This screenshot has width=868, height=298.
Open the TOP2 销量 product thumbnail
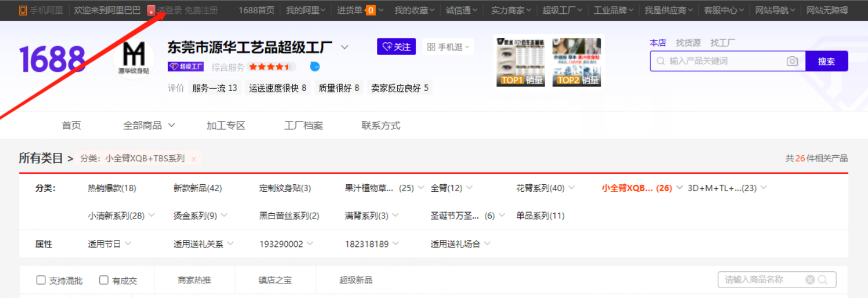(x=577, y=61)
